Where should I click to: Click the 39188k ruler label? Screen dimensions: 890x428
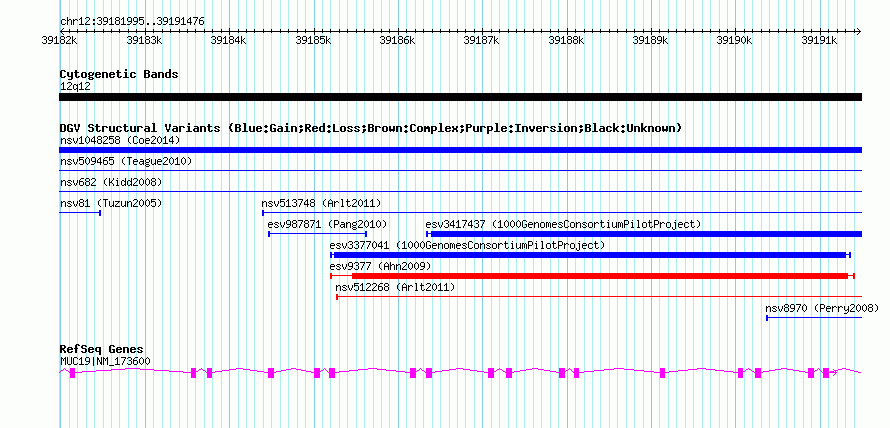(566, 40)
